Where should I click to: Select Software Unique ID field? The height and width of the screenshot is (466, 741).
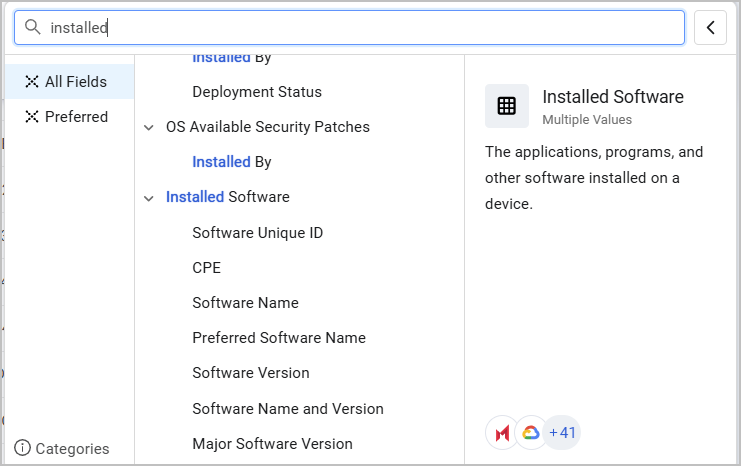click(258, 233)
